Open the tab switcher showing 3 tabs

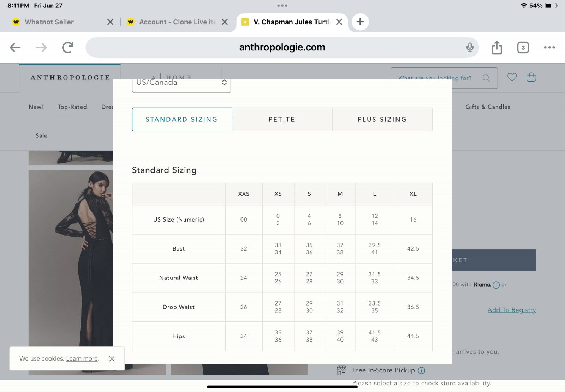tap(523, 47)
